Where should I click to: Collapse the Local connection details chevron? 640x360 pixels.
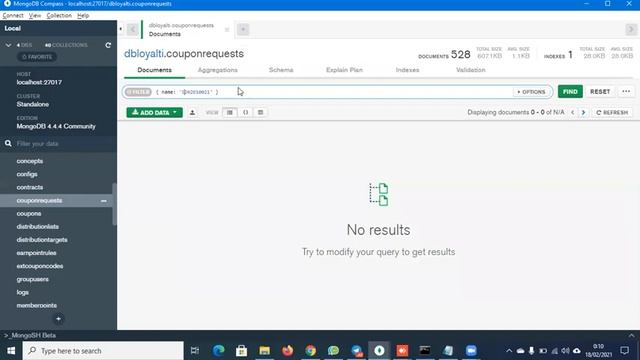click(x=9, y=45)
